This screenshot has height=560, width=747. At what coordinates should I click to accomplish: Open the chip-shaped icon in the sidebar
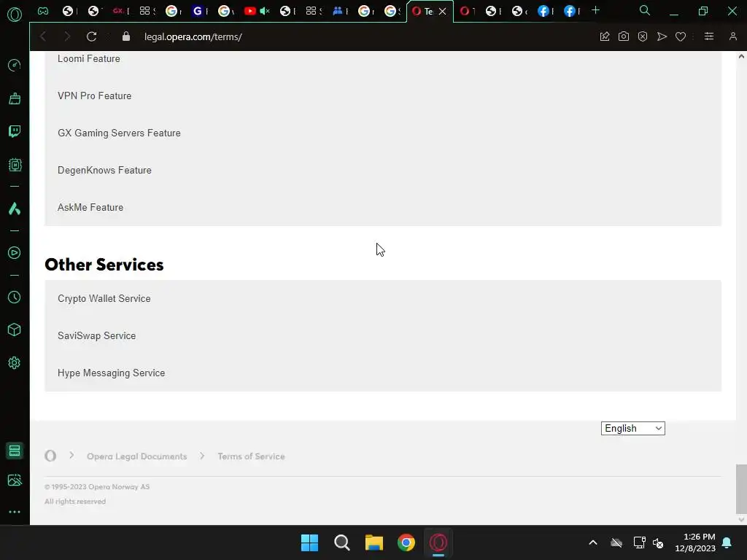pos(15,165)
